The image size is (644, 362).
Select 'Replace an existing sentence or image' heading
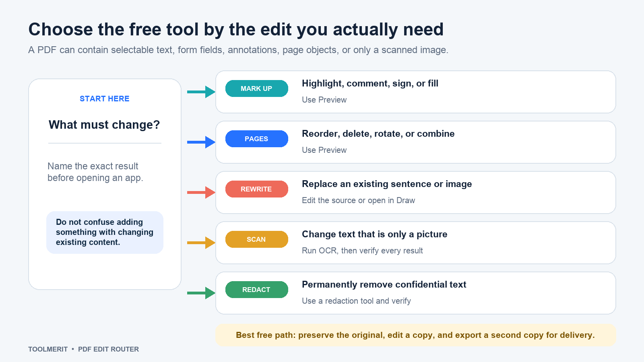387,184
